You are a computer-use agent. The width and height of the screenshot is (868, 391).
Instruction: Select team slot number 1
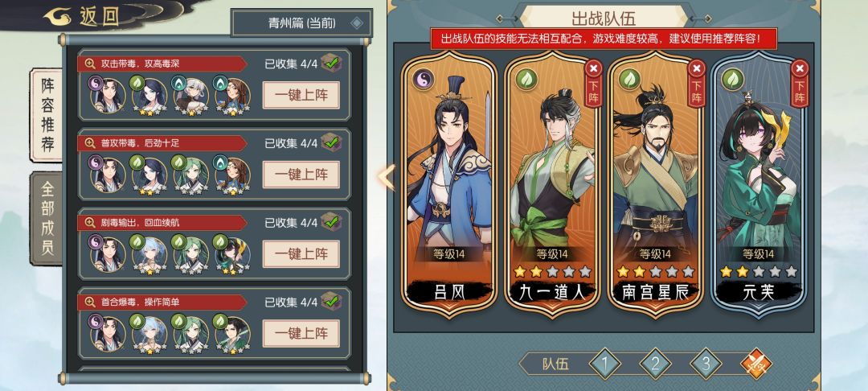[604, 364]
